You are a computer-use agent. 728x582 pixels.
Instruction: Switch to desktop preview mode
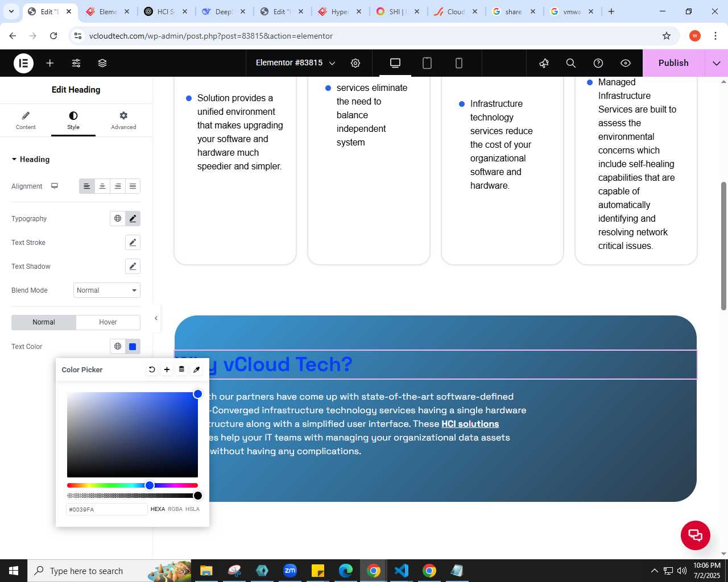pos(395,63)
